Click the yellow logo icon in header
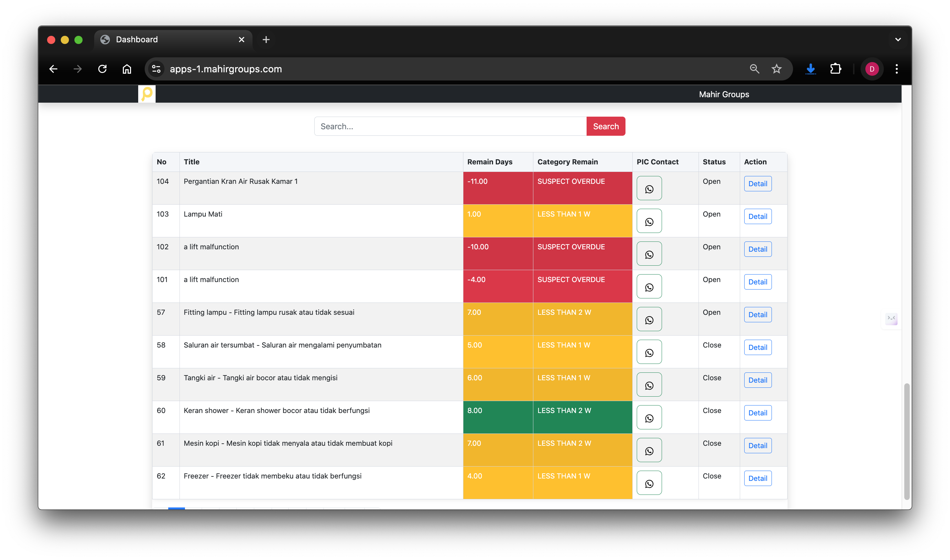Screen dimensions: 950x560 tap(147, 93)
